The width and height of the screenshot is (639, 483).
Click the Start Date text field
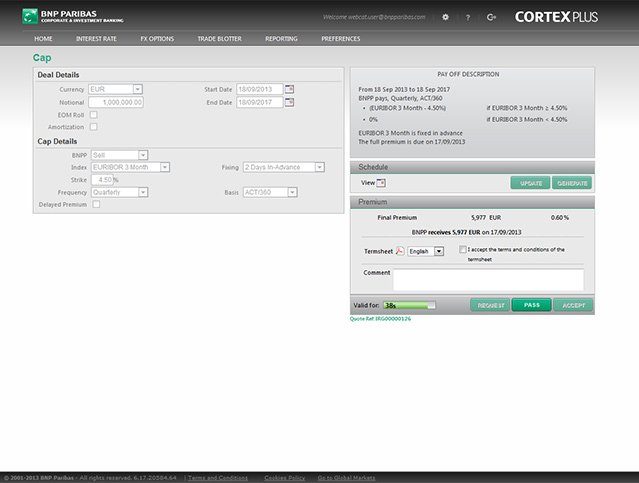tap(260, 89)
